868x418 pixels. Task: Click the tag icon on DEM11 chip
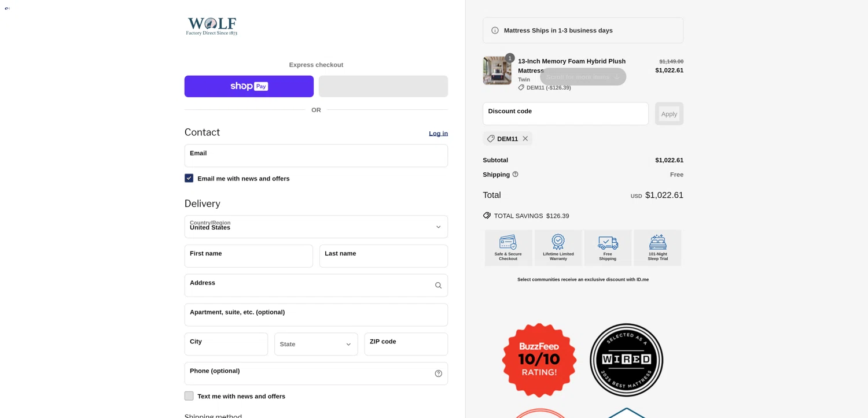click(491, 139)
